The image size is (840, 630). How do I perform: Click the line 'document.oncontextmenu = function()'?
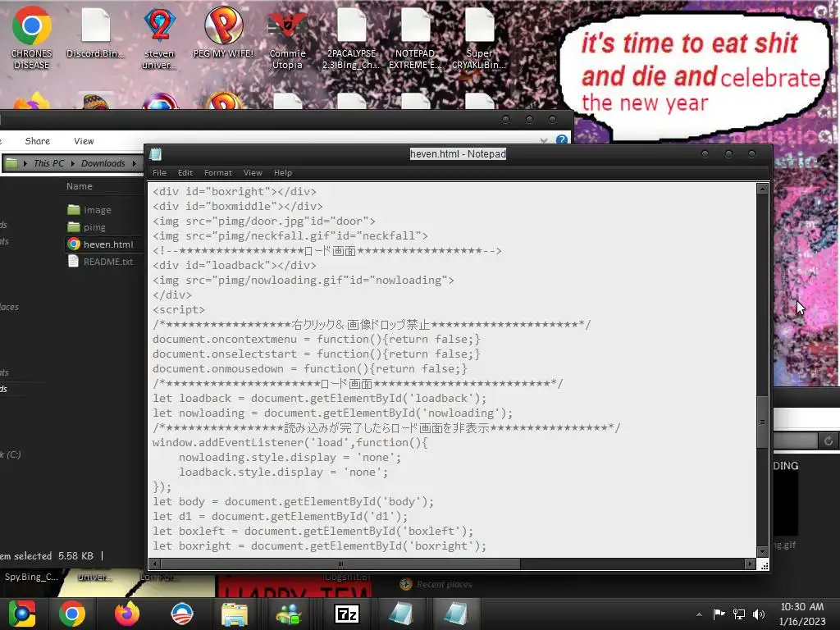tap(316, 339)
